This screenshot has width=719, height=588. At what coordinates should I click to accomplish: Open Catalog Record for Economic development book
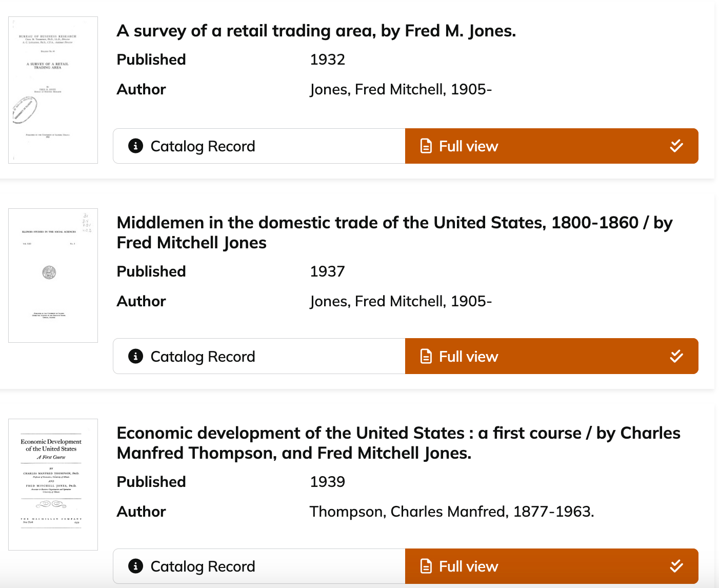point(203,566)
